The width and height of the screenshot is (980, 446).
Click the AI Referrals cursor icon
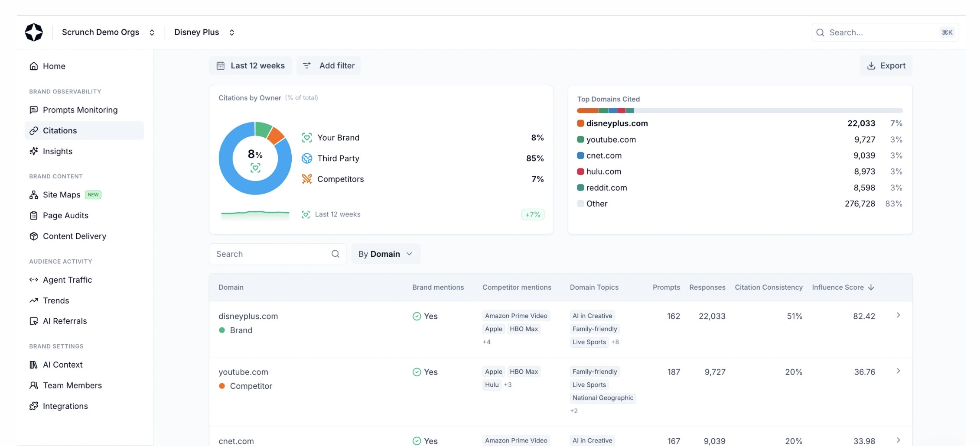[x=34, y=321]
